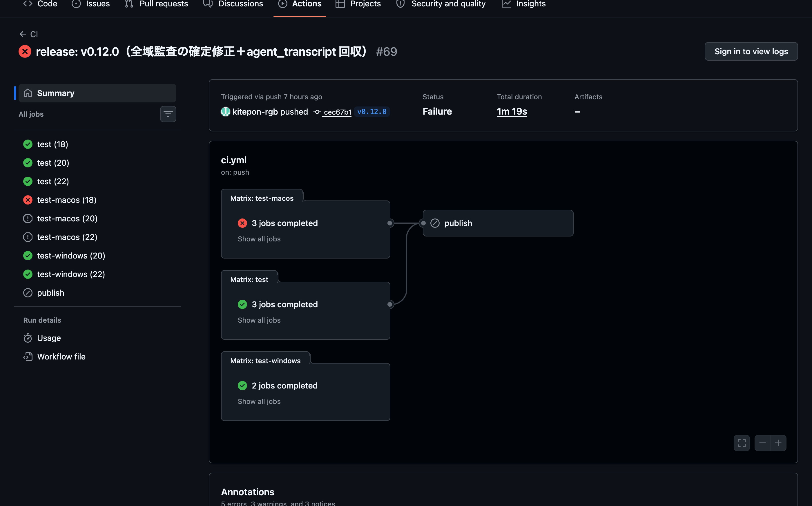
Task: Open the test-windows (22) job
Action: click(x=97, y=274)
